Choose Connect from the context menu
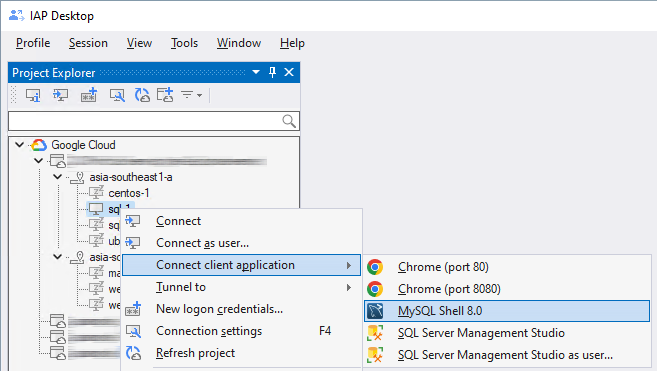This screenshot has width=657, height=371. [241, 221]
